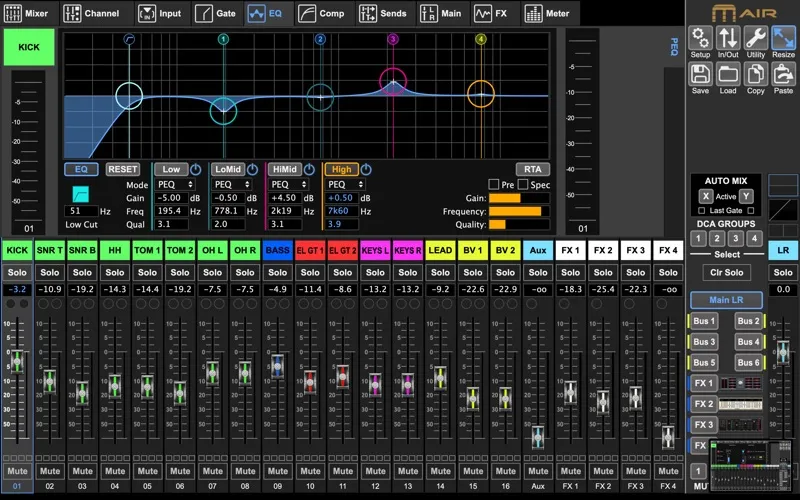Switch to the Sends tab

pyautogui.click(x=383, y=13)
